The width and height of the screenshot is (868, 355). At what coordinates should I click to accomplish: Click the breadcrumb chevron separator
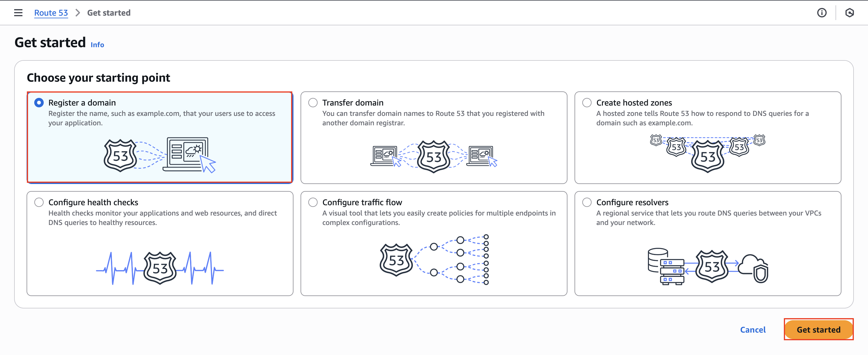78,13
